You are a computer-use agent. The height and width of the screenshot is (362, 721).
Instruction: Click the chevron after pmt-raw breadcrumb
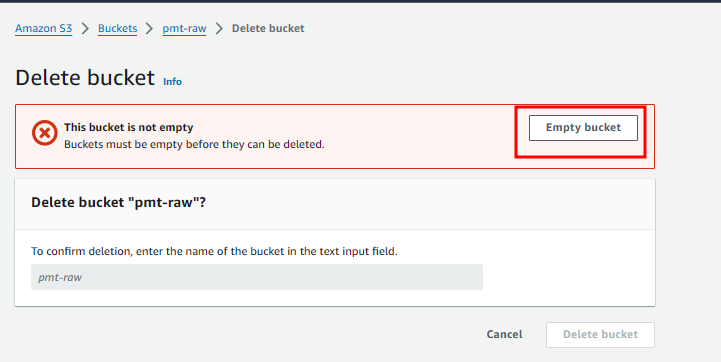[x=219, y=29]
